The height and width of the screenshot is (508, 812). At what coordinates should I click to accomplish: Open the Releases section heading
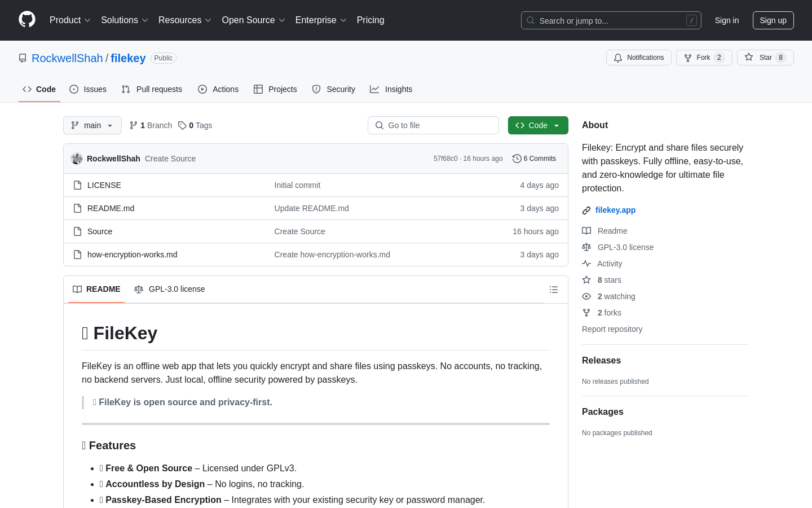[601, 361]
